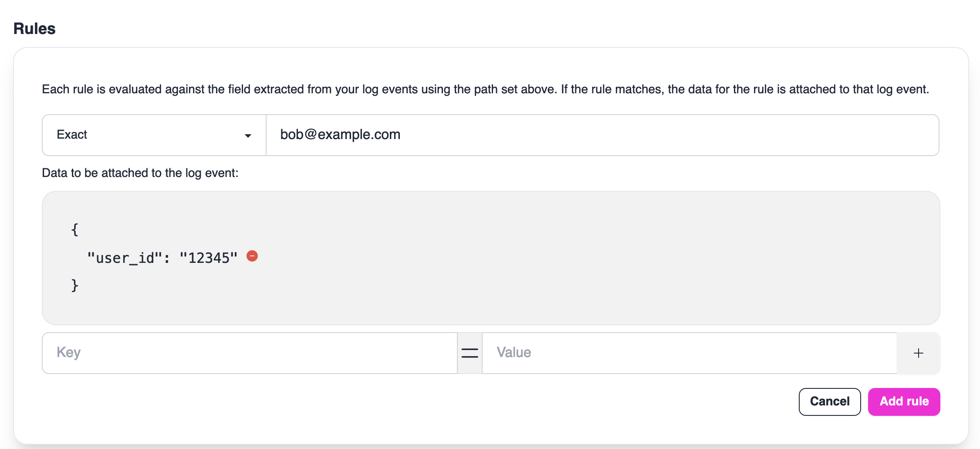Click the "Data to be attached" label

pyautogui.click(x=140, y=173)
